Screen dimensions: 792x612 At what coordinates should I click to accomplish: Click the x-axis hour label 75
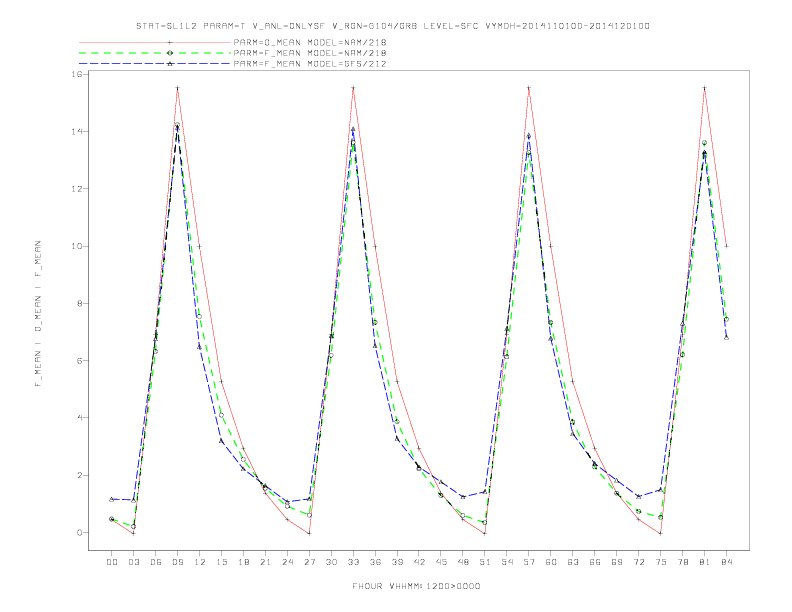[661, 562]
